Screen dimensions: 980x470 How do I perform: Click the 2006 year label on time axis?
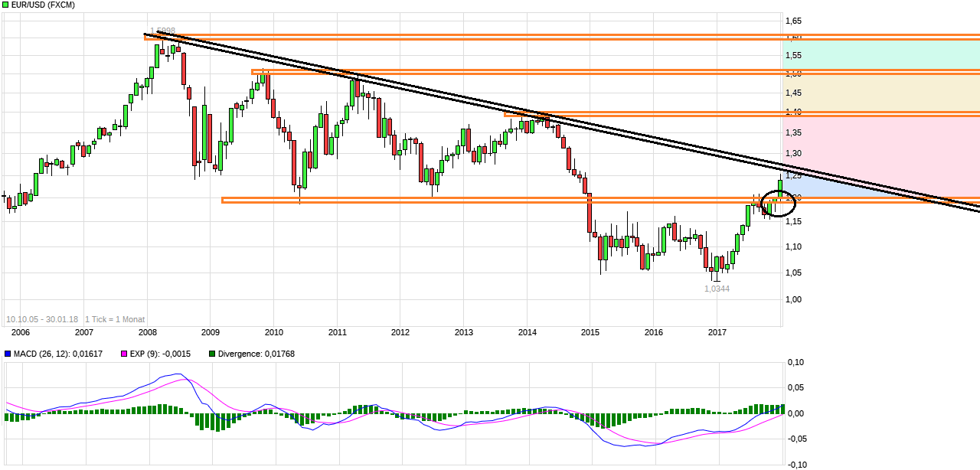point(21,332)
